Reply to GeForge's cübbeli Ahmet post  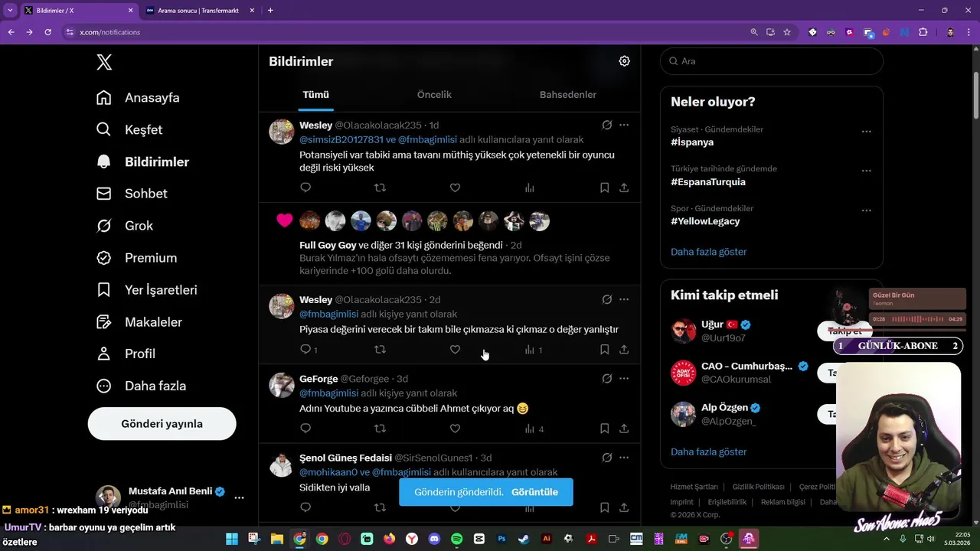point(305,429)
